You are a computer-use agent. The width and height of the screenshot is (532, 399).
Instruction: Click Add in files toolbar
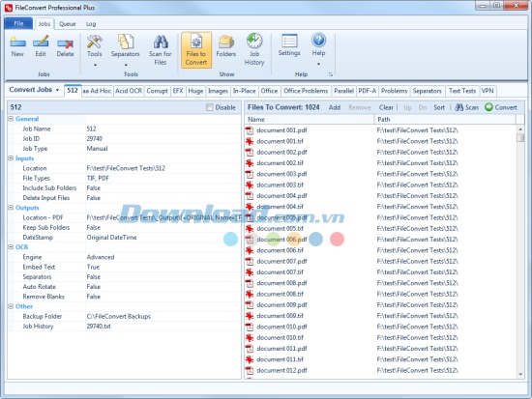click(335, 107)
